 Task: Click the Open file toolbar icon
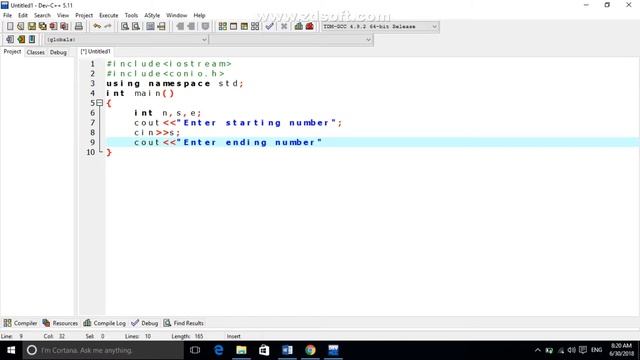tap(20, 27)
